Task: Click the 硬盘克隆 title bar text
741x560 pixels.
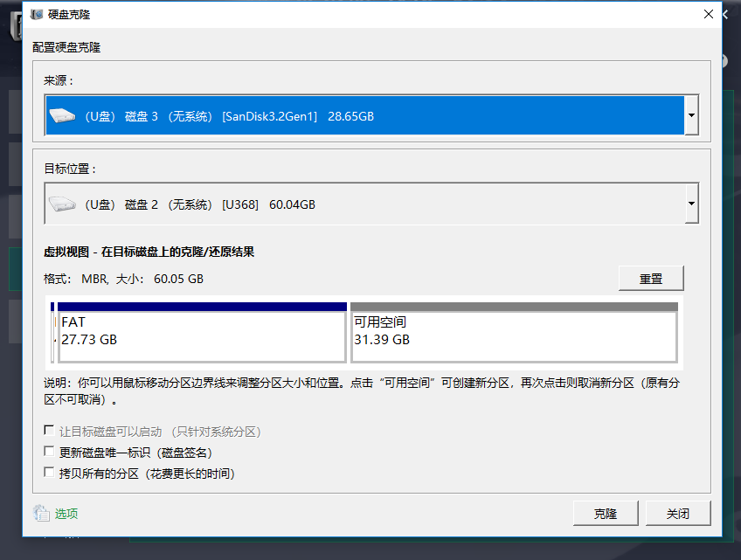Action: tap(66, 14)
